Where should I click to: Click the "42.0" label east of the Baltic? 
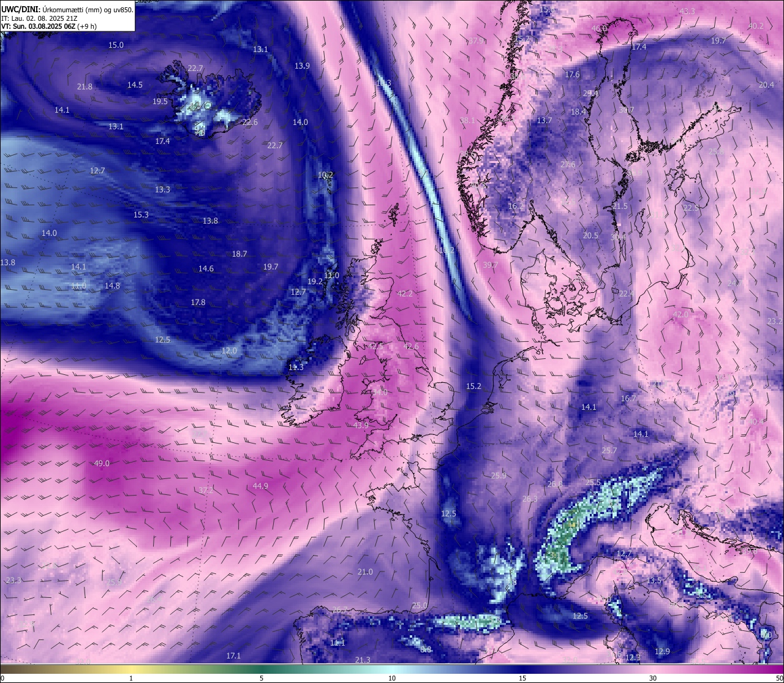pos(680,315)
